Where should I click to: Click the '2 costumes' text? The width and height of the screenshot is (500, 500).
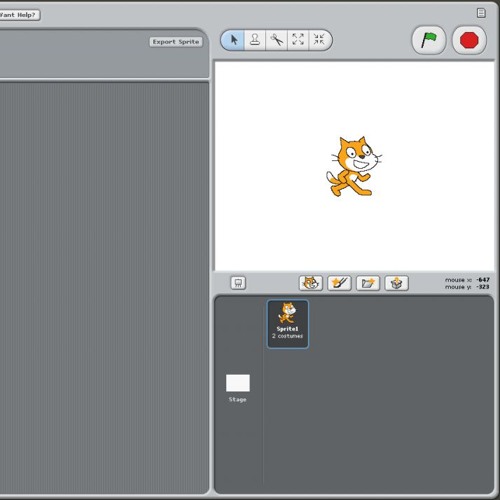[x=287, y=336]
